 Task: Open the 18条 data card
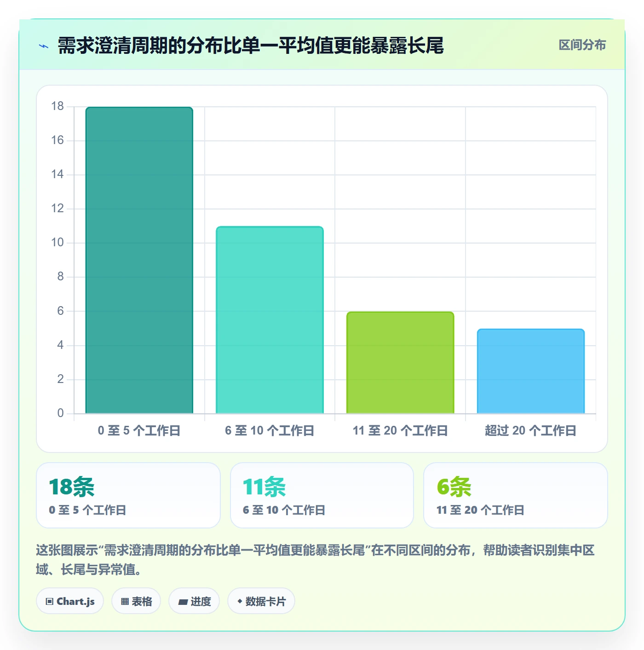pos(128,495)
